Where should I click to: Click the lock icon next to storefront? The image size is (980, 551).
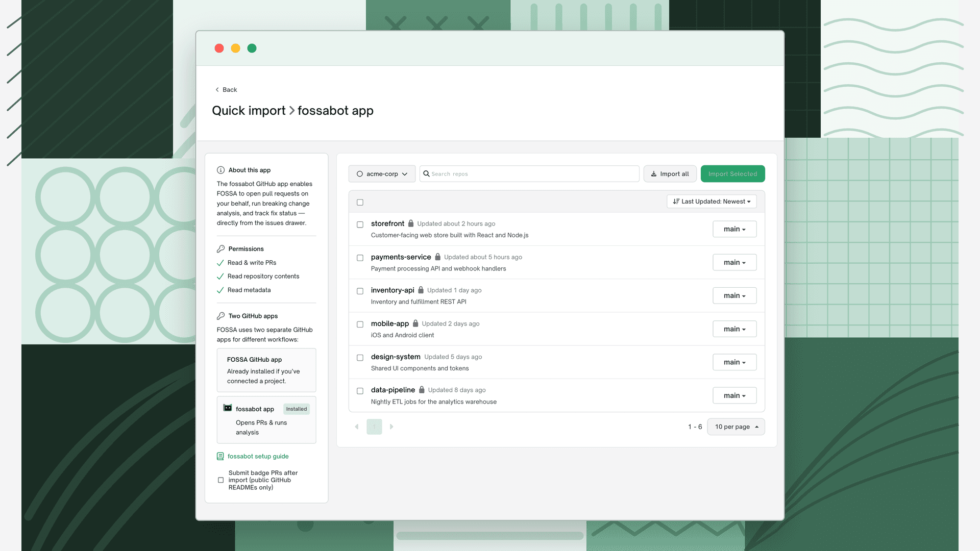pos(411,223)
